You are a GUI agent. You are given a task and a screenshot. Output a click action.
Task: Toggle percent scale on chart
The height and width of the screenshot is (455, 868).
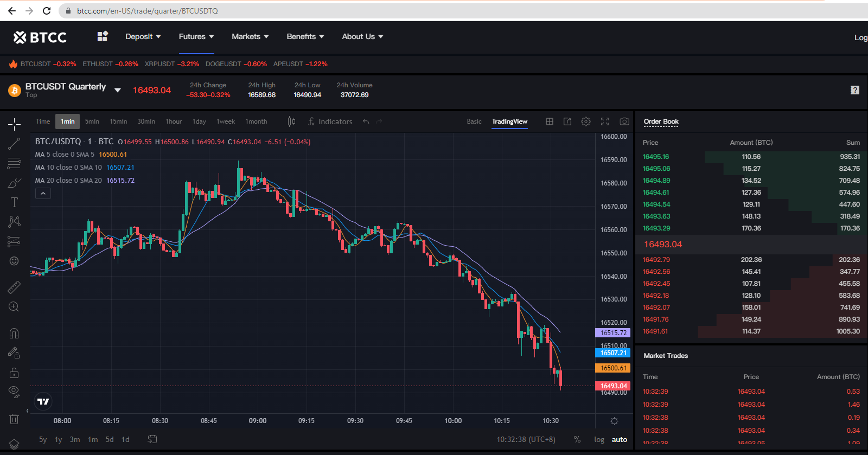pos(577,439)
